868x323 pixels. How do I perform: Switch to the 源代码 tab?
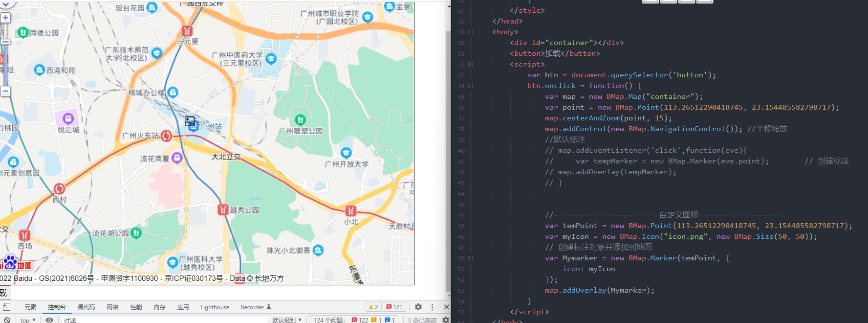pos(86,307)
